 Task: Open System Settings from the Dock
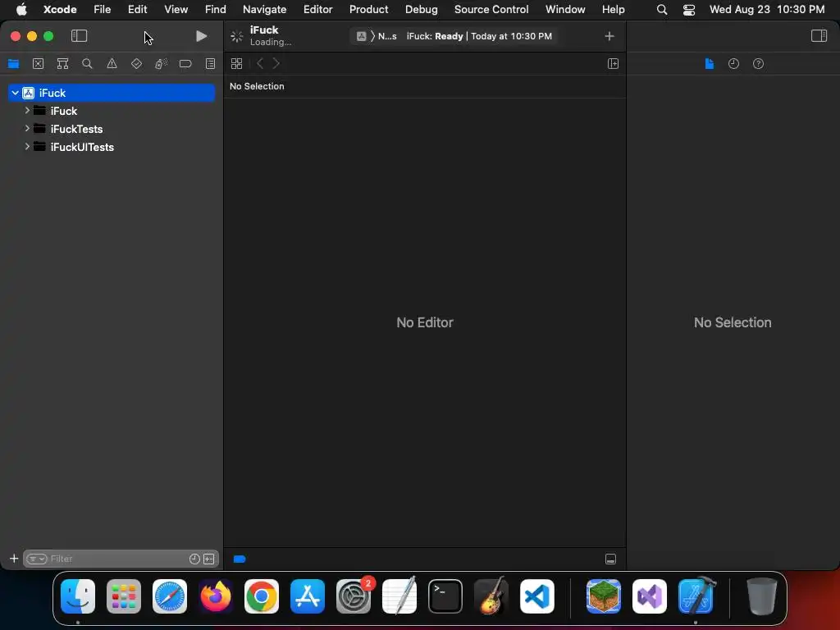click(354, 596)
